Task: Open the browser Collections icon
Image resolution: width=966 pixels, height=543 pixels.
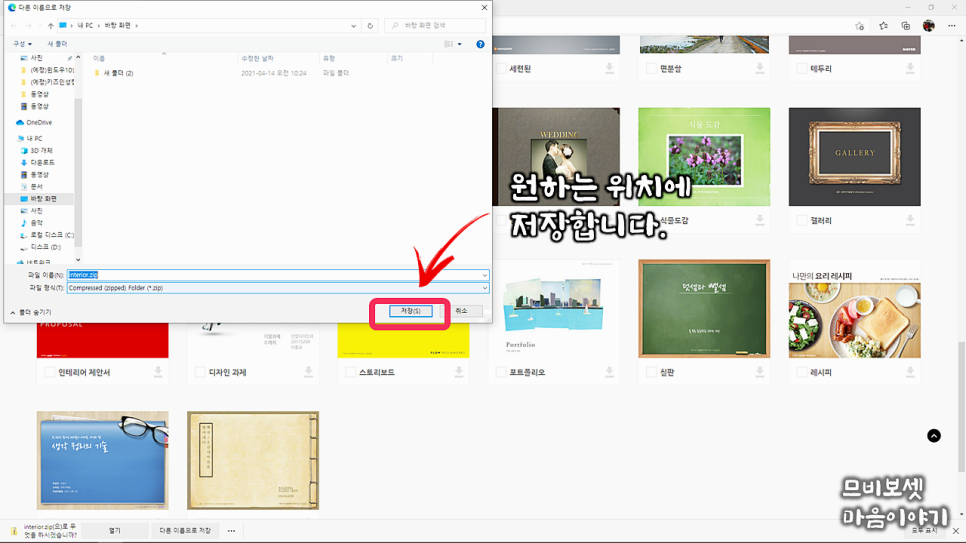Action: (x=906, y=26)
